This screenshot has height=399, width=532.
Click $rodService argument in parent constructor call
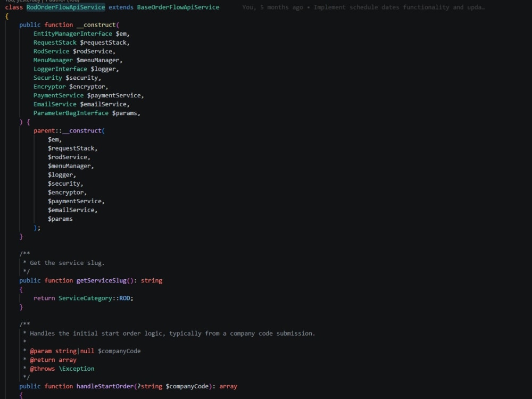(x=69, y=157)
